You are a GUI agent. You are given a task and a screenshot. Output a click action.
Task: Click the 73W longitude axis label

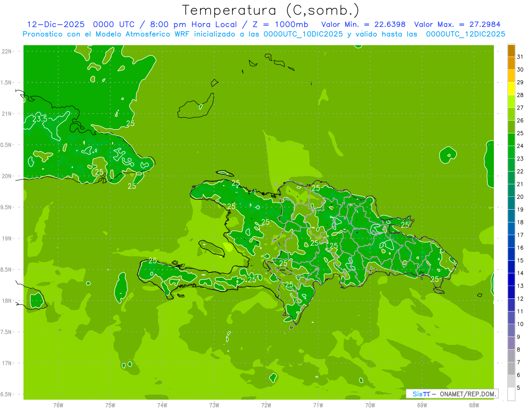click(214, 405)
